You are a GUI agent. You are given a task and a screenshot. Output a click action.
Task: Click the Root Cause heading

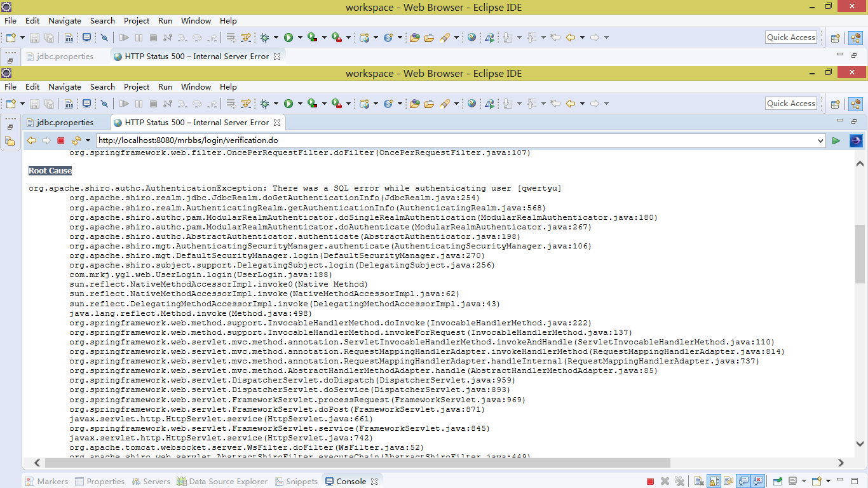(x=50, y=171)
